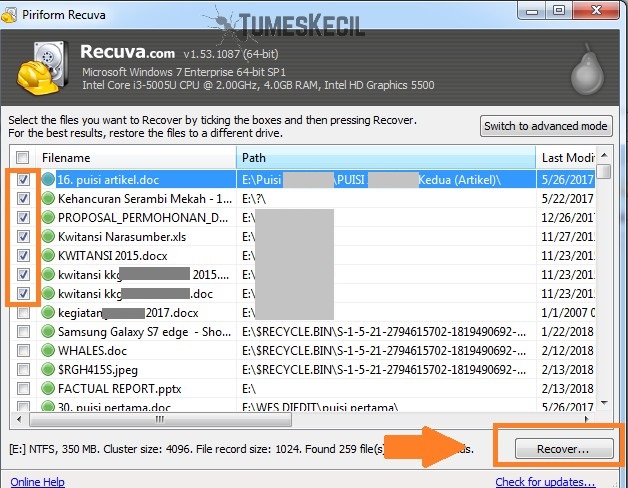Image resolution: width=628 pixels, height=488 pixels.
Task: Click the horizontal scrollbar left arrow
Action: point(19,419)
